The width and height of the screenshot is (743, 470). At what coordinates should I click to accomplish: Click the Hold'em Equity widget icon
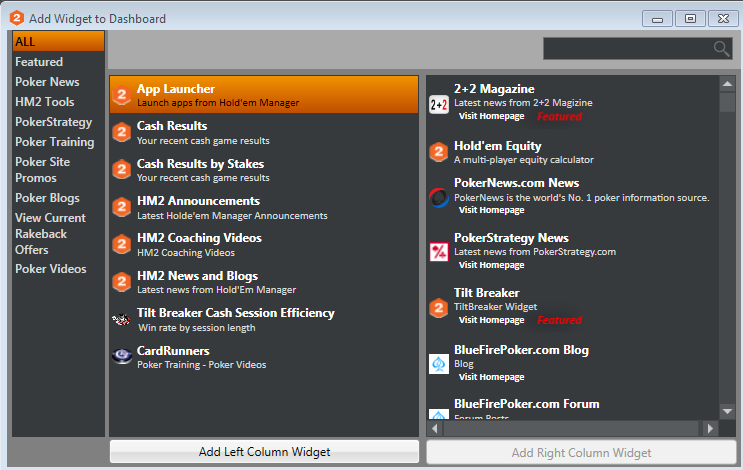tap(439, 152)
